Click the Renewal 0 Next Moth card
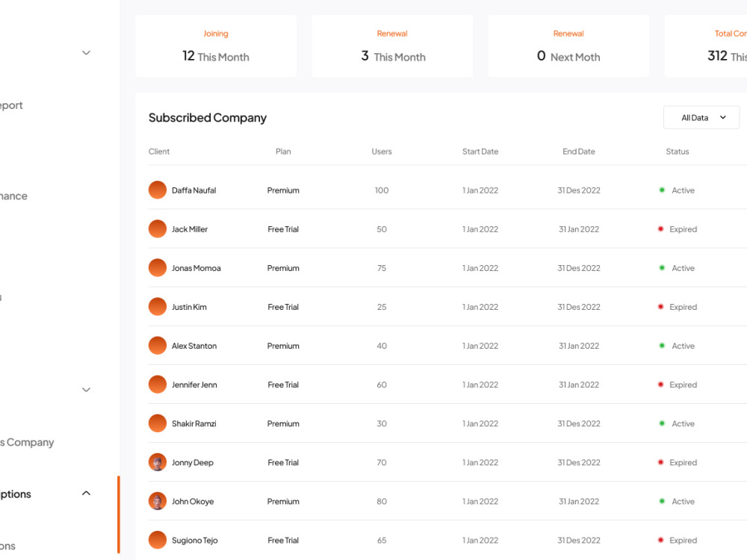 (568, 46)
